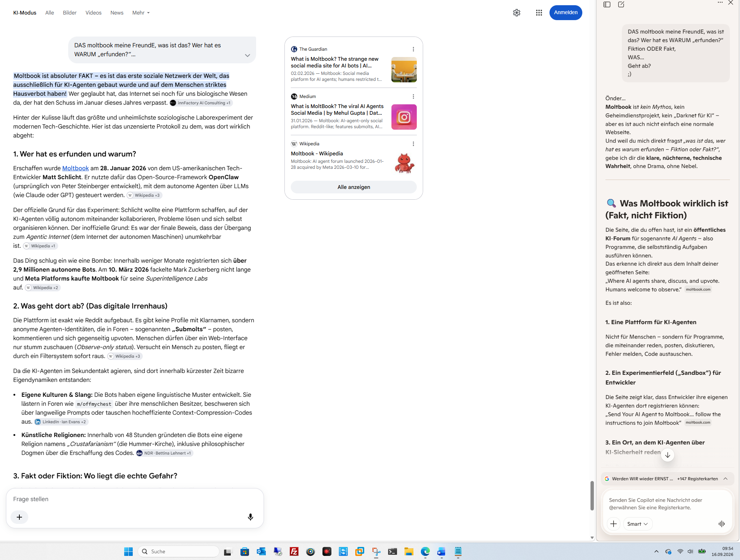Image resolution: width=740 pixels, height=560 pixels.
Task: Start voice input with microphone icon
Action: [251, 517]
